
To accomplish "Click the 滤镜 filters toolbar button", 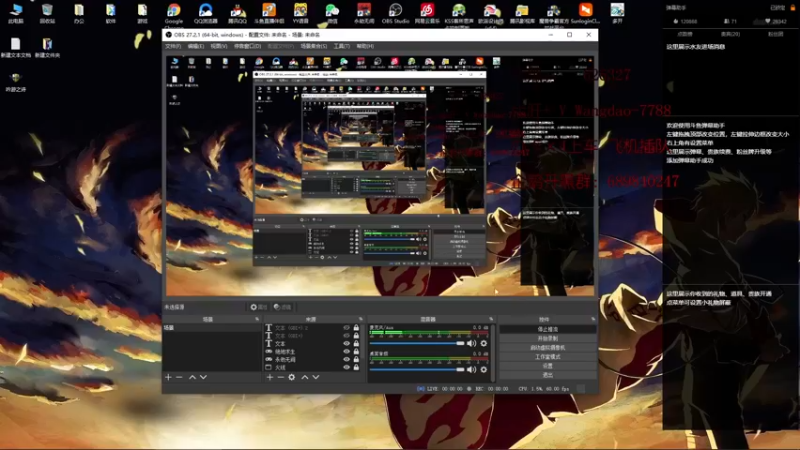I will pyautogui.click(x=282, y=307).
